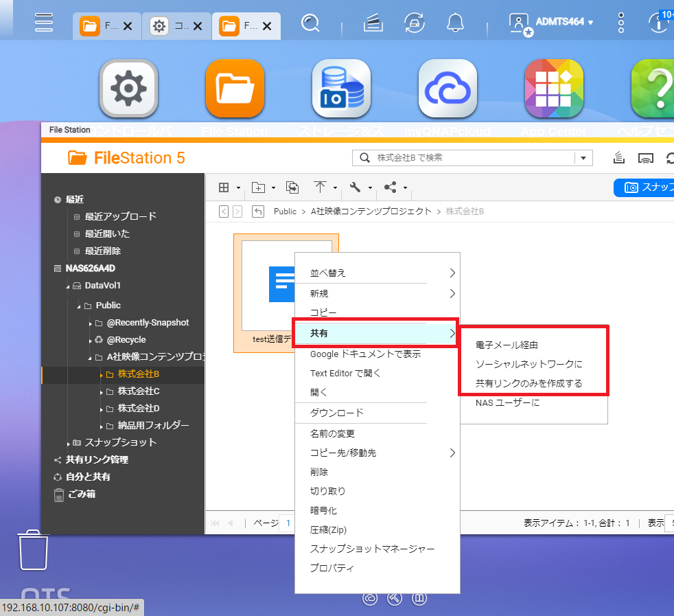Viewport: 674px width, 616px height.
Task: Open the 並べ替え context submenu
Action: coord(377,273)
